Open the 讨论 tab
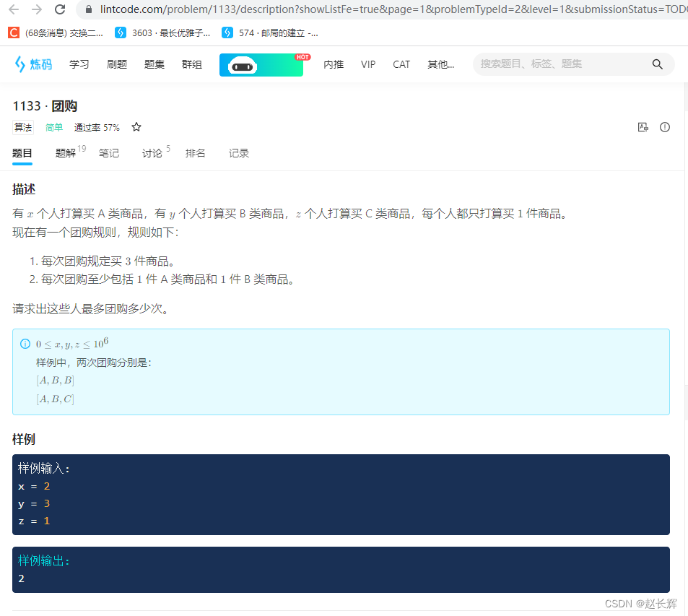The width and height of the screenshot is (688, 616). click(151, 153)
